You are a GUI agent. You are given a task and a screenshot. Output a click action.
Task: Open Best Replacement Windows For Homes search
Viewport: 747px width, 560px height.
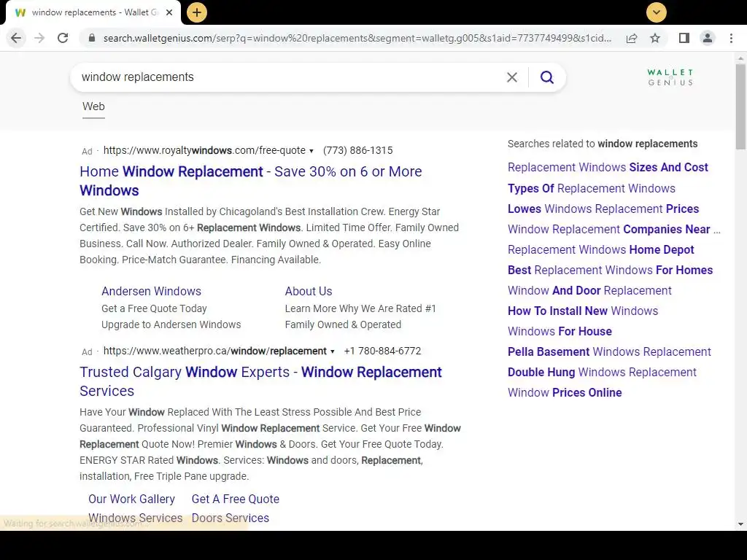click(611, 271)
